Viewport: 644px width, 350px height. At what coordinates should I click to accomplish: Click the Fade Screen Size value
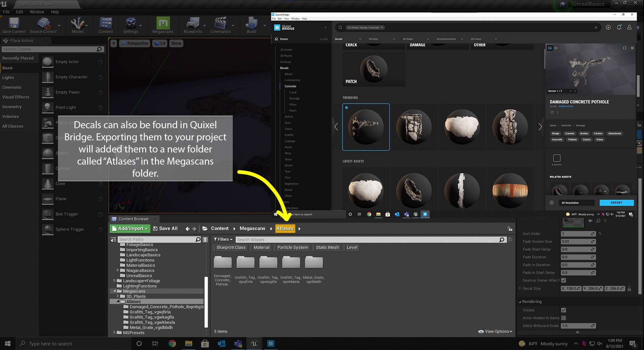pyautogui.click(x=578, y=242)
